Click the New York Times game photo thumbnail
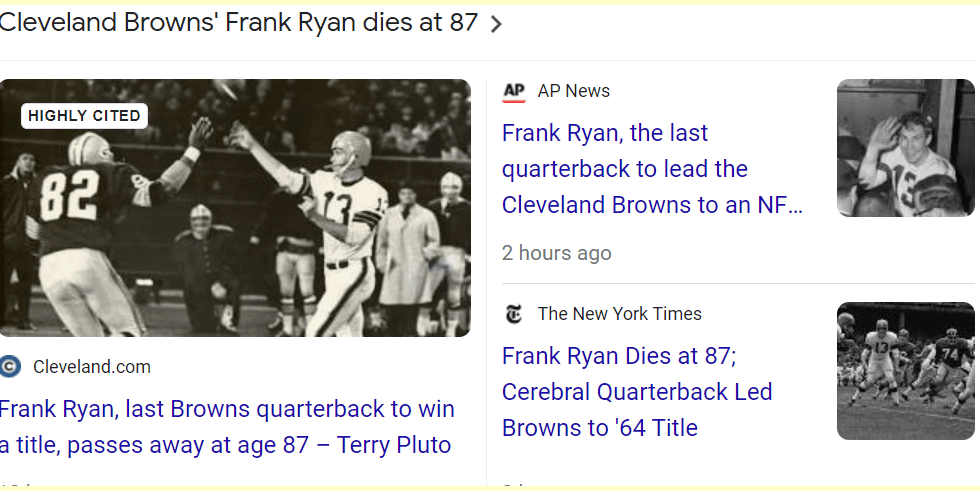This screenshot has width=980, height=491. tap(905, 371)
